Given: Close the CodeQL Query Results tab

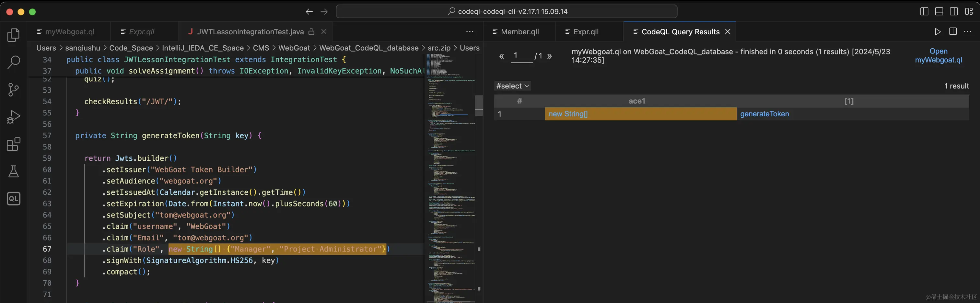Looking at the screenshot, I should (728, 31).
